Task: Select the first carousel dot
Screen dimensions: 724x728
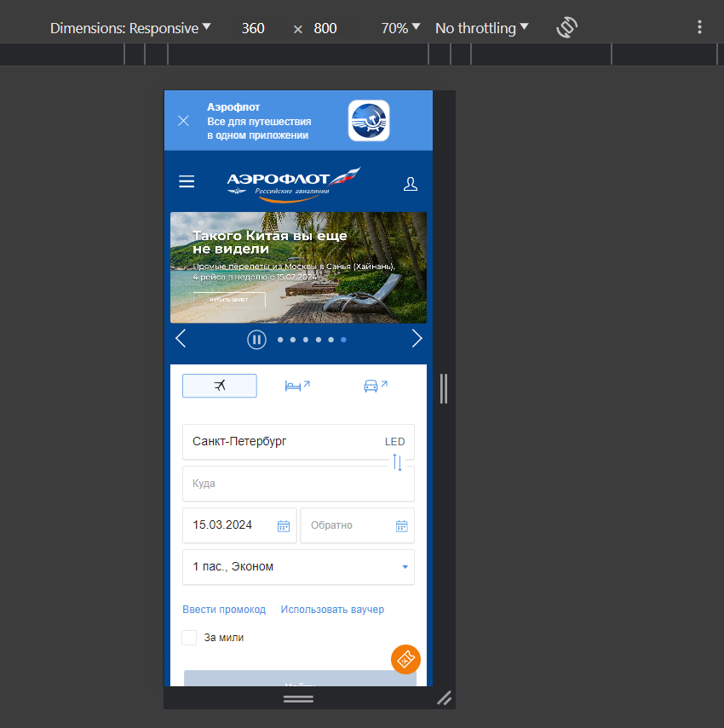Action: [x=280, y=340]
